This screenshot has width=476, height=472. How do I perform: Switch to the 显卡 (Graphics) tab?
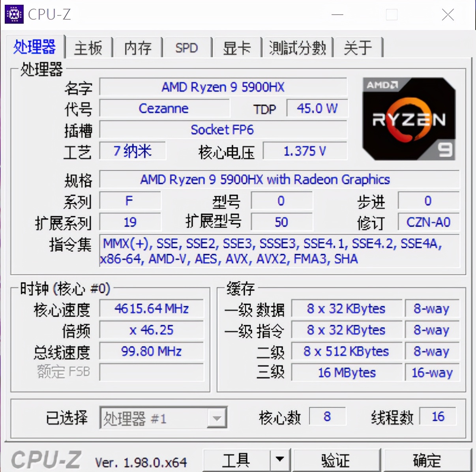(x=236, y=47)
